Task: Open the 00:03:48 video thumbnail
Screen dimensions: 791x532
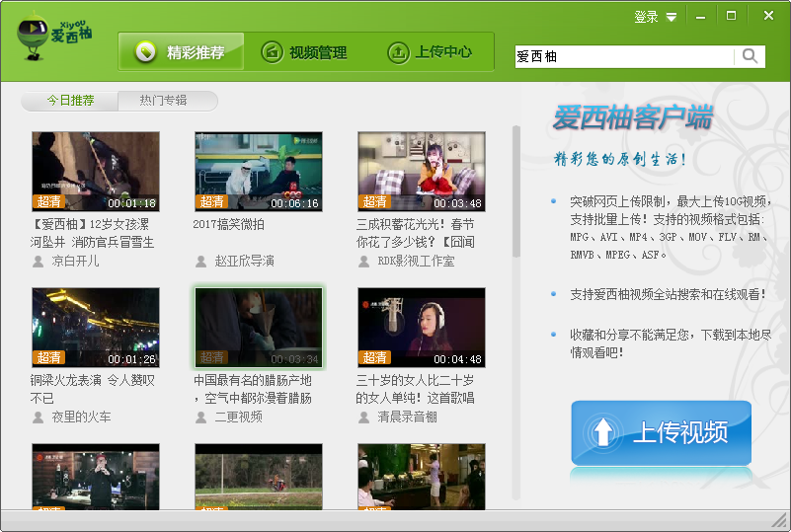Action: click(422, 172)
